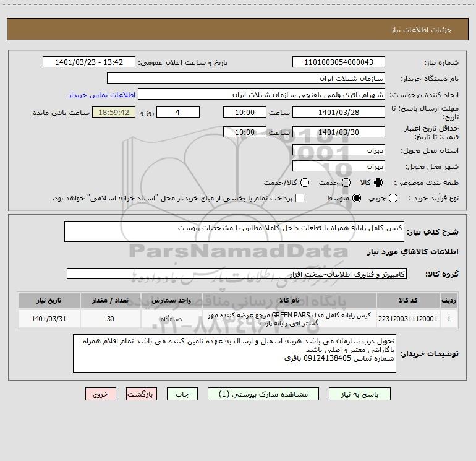The height and width of the screenshot is (461, 476).
Task: Click the row number 1 cell
Action: click(x=449, y=319)
